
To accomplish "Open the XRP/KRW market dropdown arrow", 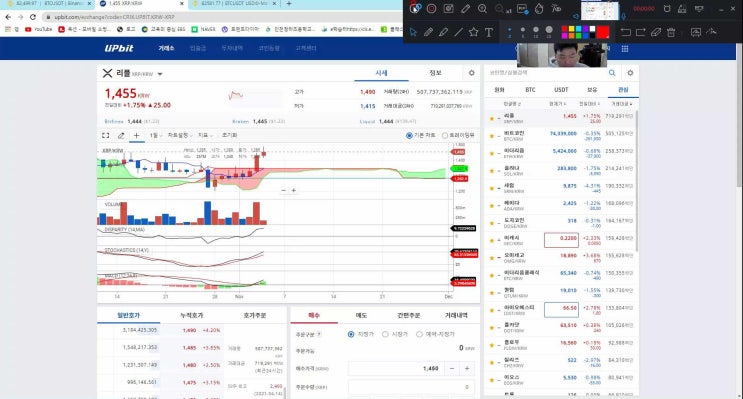I will click(160, 74).
